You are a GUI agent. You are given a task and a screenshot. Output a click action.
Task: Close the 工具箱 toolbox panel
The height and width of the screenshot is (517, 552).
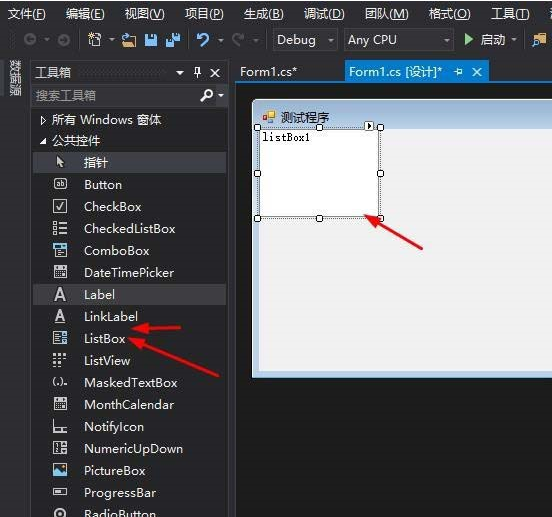click(x=215, y=73)
